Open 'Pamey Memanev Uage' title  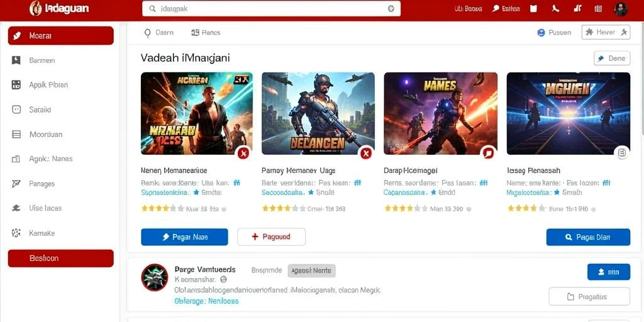point(298,170)
